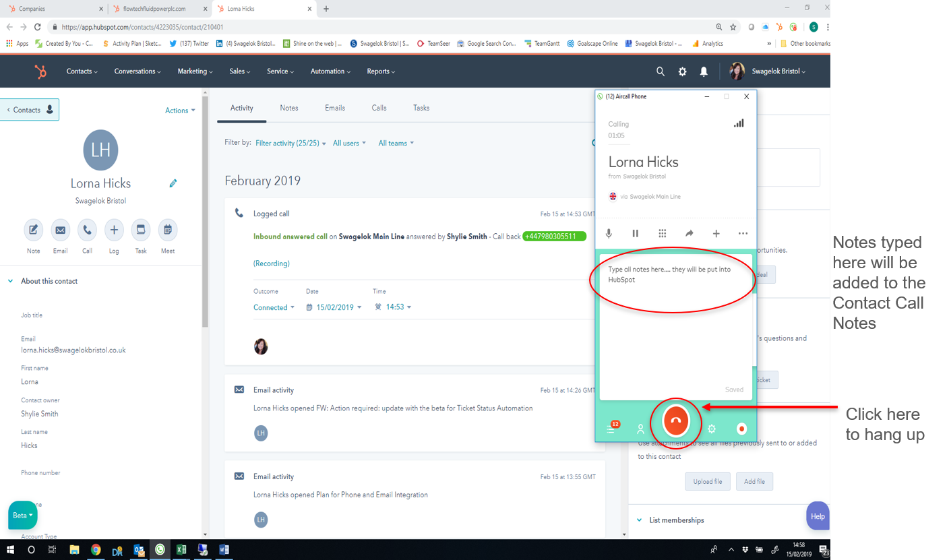Switch to the Emails tab
This screenshot has width=949, height=560.
point(335,108)
